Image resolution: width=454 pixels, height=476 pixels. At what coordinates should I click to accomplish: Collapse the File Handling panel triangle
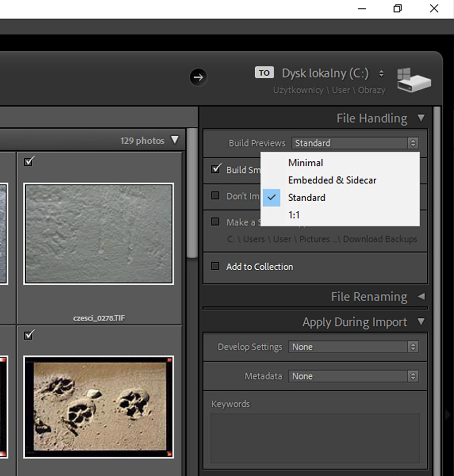click(421, 118)
